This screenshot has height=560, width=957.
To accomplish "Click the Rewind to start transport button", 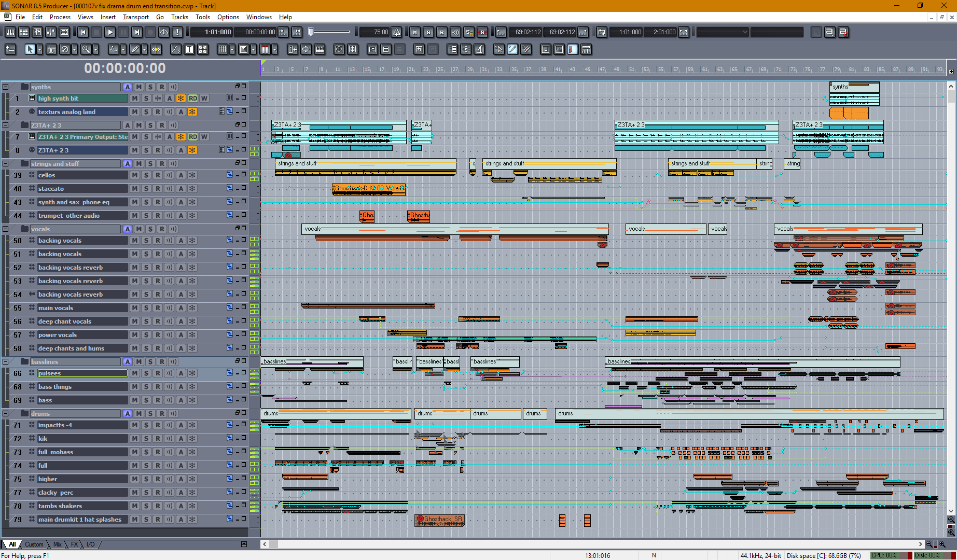I will point(83,32).
